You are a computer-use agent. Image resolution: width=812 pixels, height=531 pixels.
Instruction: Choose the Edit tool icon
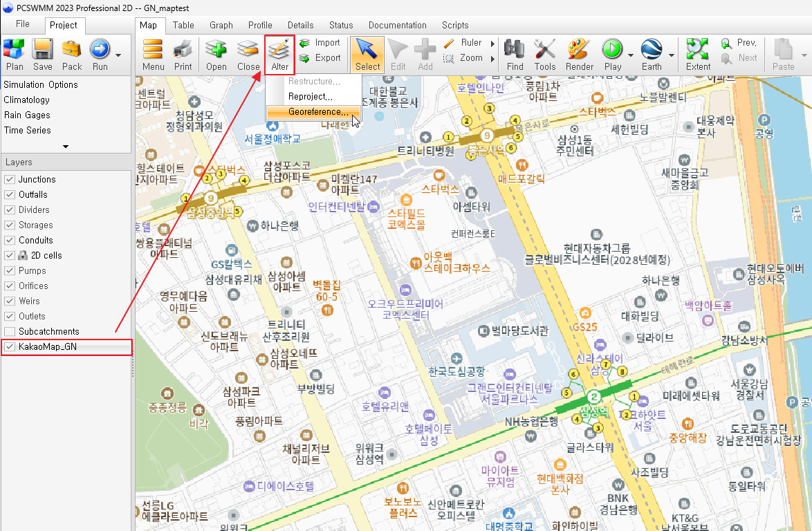tap(398, 49)
